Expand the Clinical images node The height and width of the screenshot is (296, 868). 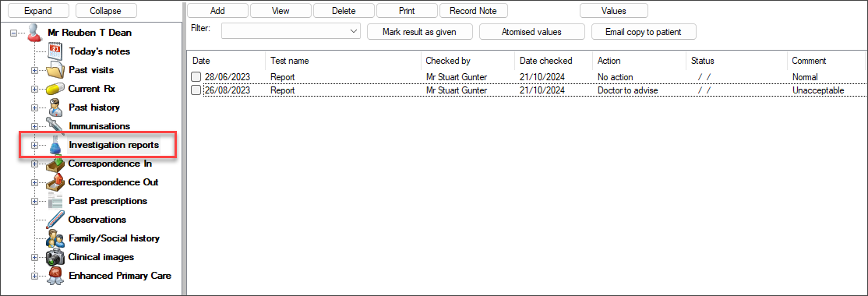click(x=34, y=257)
